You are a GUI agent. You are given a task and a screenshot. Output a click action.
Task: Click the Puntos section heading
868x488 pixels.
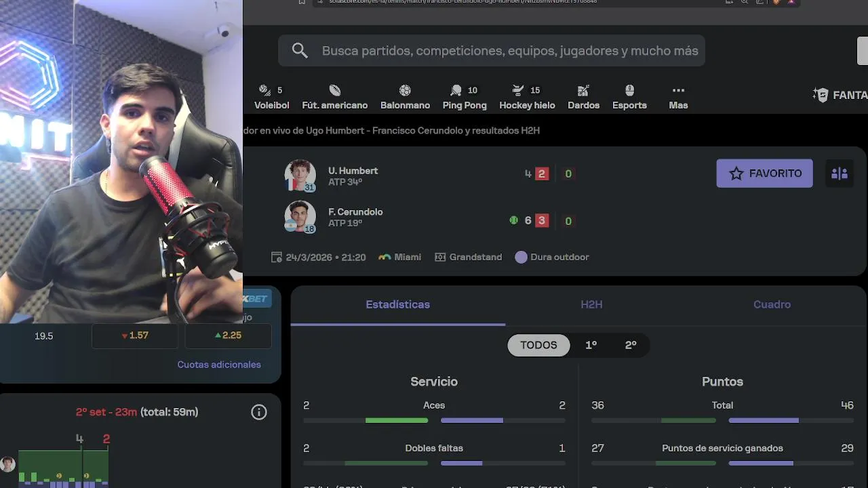click(722, 382)
